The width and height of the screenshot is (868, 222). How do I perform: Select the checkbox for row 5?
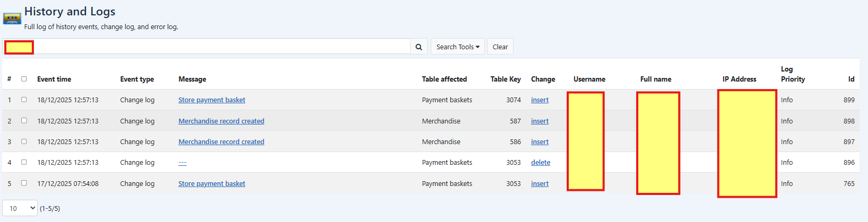coord(24,183)
